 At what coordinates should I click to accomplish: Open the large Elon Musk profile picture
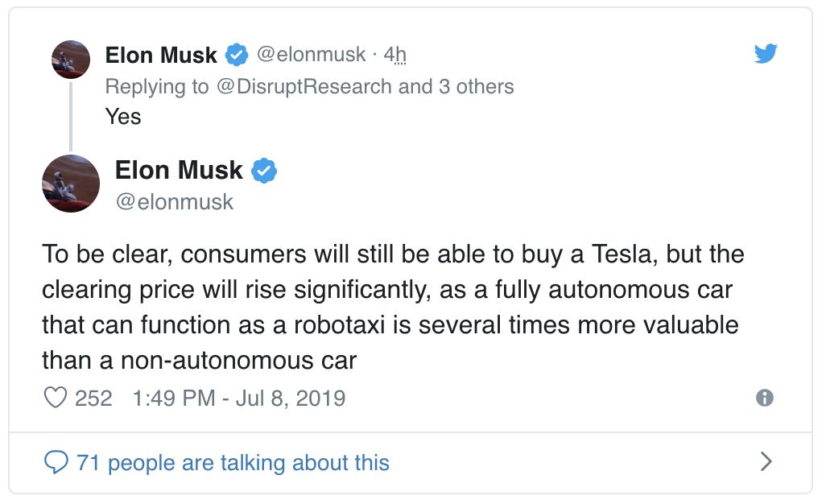click(x=71, y=184)
